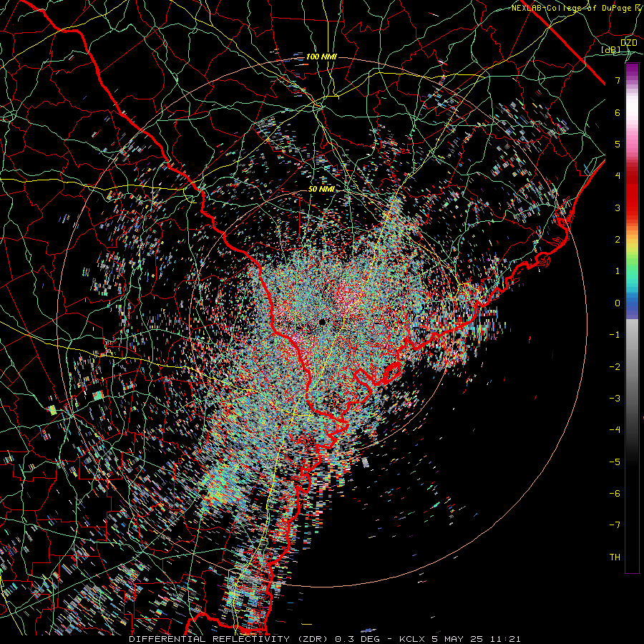The image size is (644, 644).
Task: Click the 6 value on color scale
Action: 618,112
